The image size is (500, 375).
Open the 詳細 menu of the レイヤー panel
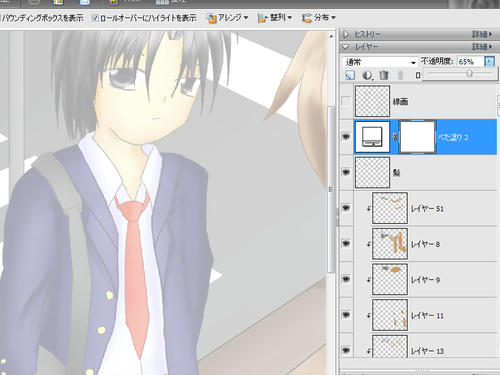[482, 47]
